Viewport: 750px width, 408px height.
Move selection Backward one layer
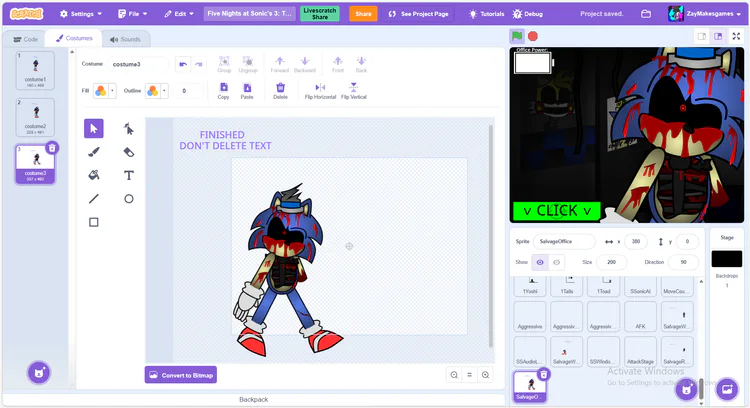305,64
